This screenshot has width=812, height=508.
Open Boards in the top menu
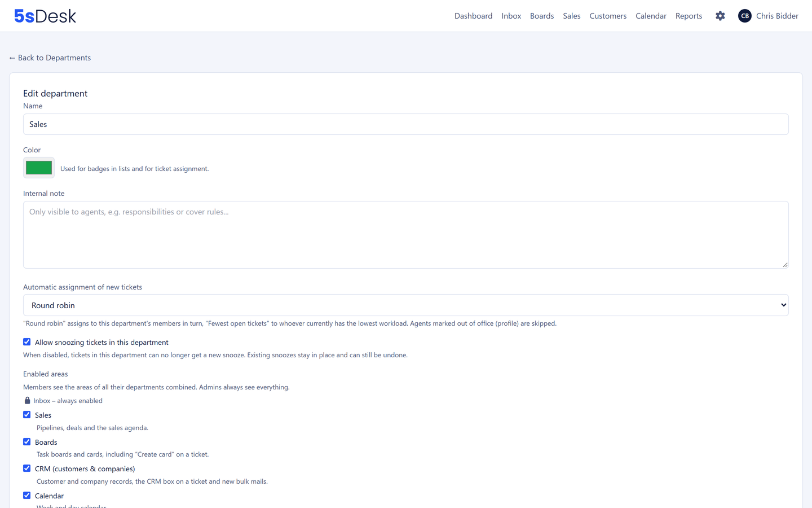(542, 16)
